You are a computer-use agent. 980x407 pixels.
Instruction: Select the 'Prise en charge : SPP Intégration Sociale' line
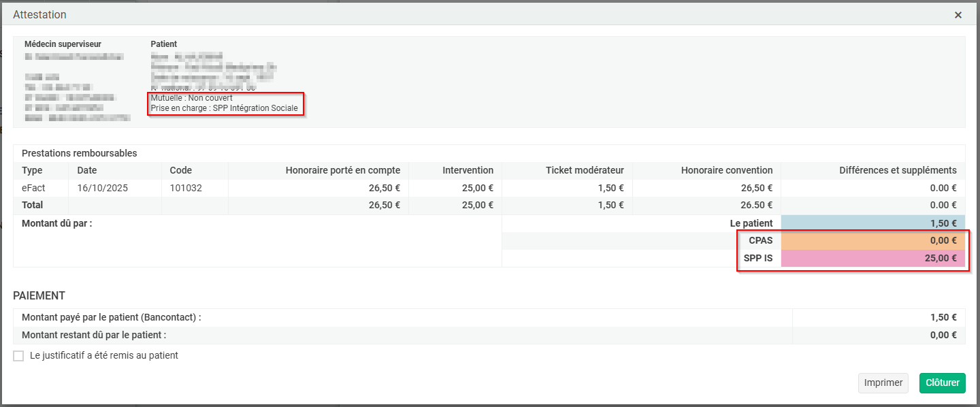[224, 108]
